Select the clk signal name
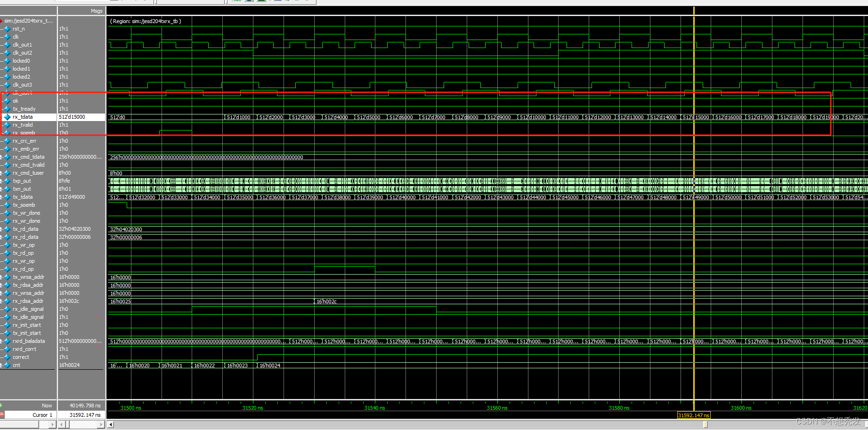 click(16, 37)
